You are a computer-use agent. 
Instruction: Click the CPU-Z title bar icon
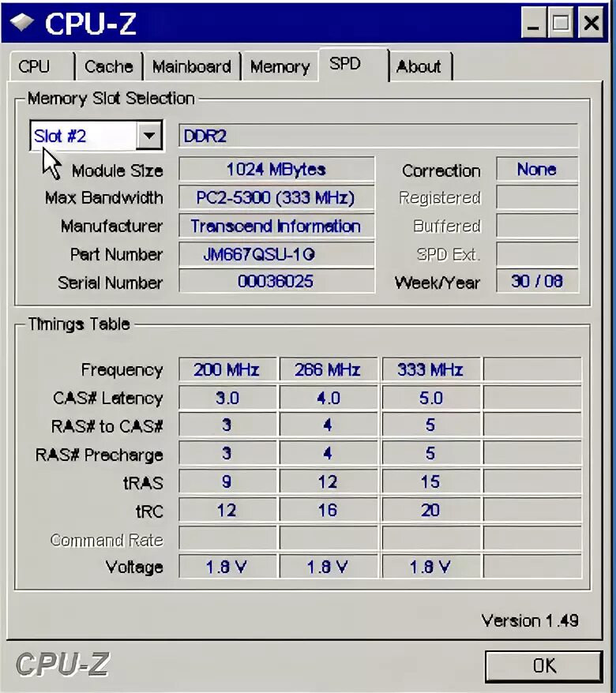click(22, 22)
